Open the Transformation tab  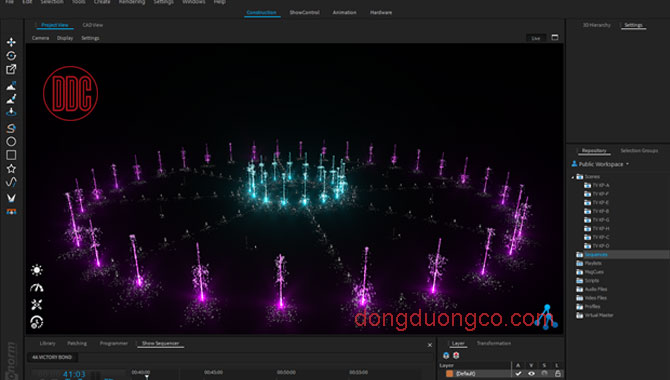pyautogui.click(x=494, y=343)
